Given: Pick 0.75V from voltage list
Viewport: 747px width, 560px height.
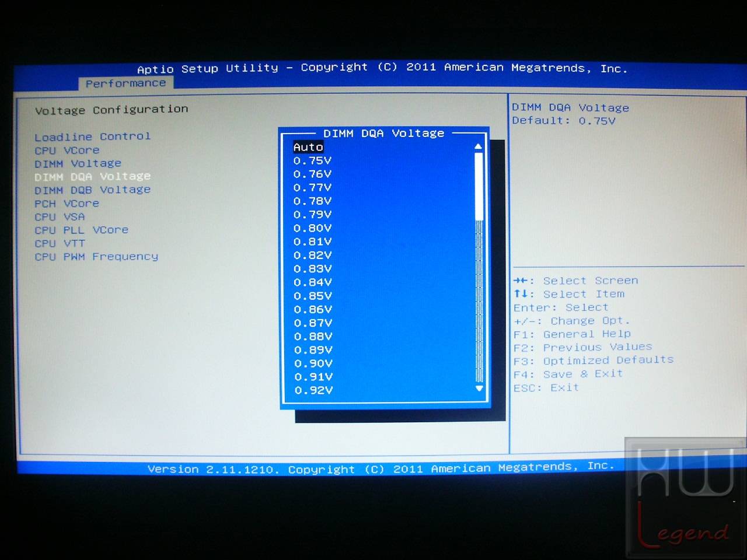Looking at the screenshot, I should (312, 160).
